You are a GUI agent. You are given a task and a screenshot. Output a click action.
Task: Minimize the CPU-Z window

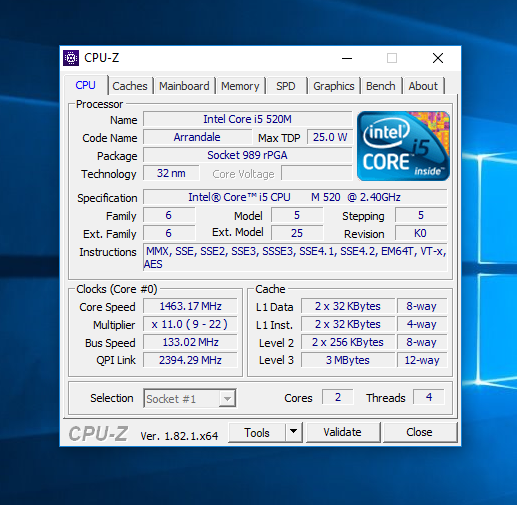pyautogui.click(x=347, y=59)
